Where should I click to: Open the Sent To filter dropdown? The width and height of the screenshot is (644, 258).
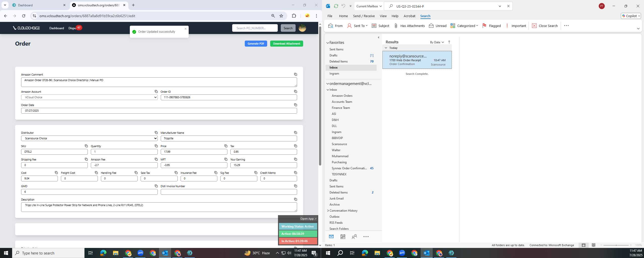357,26
